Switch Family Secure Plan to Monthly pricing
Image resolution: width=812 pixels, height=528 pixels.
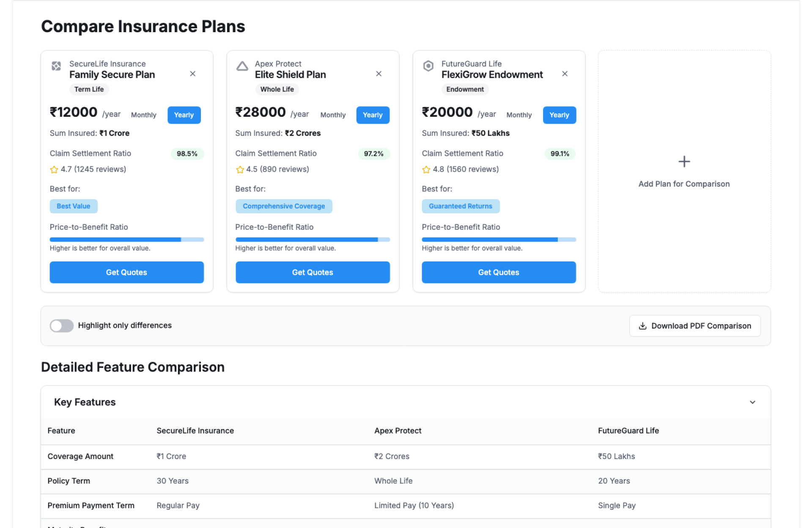143,115
